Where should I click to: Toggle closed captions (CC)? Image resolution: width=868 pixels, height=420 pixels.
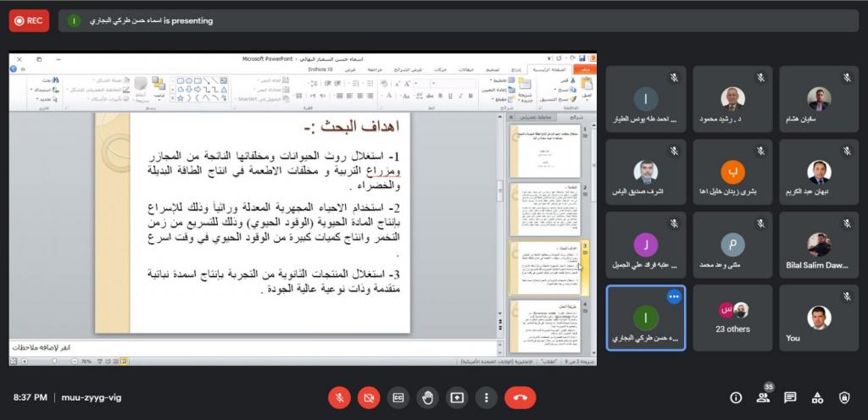(x=398, y=397)
